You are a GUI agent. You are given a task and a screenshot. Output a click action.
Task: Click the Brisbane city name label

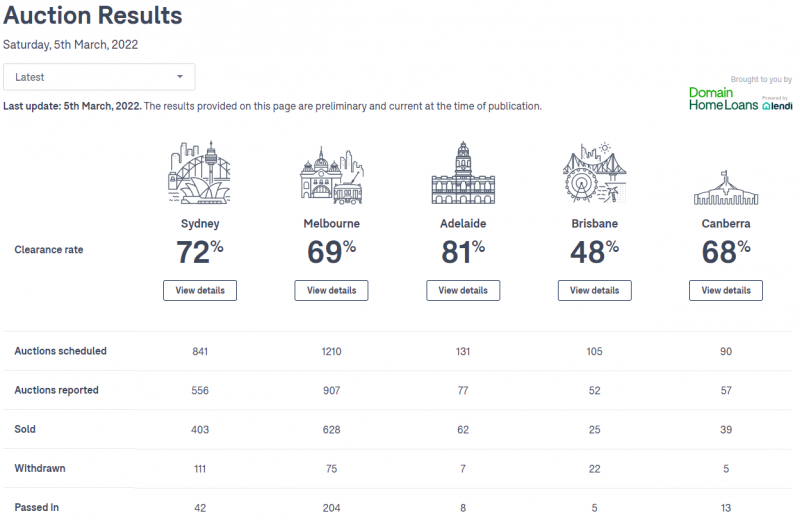[x=594, y=223]
